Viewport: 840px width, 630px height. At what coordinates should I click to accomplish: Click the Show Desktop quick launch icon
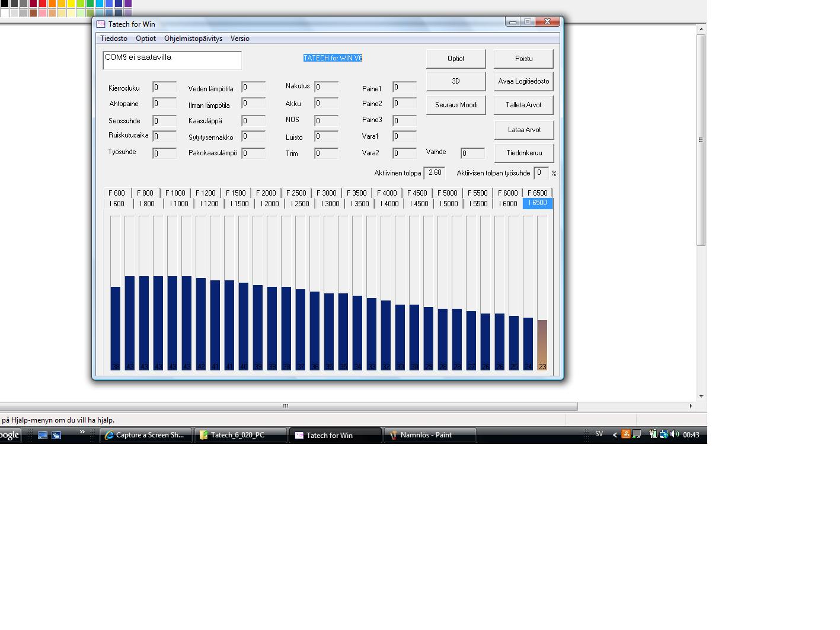(x=43, y=435)
